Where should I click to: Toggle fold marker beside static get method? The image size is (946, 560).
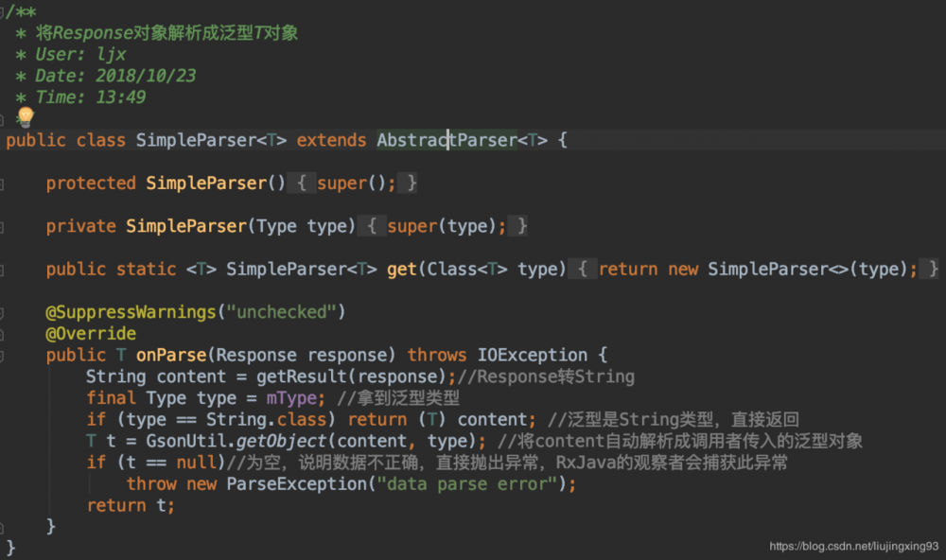click(x=4, y=270)
